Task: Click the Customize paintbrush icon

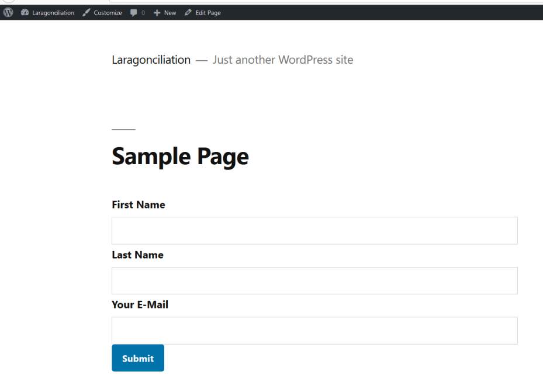Action: (87, 12)
